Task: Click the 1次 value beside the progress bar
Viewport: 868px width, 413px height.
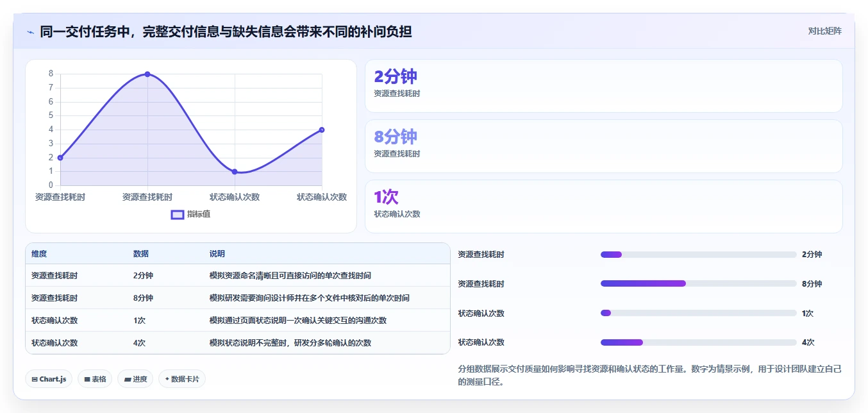Action: 808,314
